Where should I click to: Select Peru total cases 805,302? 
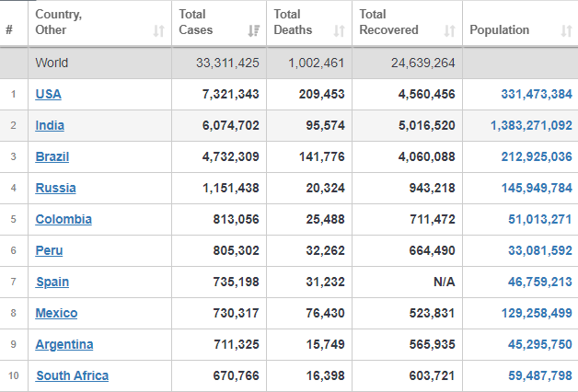(x=236, y=250)
